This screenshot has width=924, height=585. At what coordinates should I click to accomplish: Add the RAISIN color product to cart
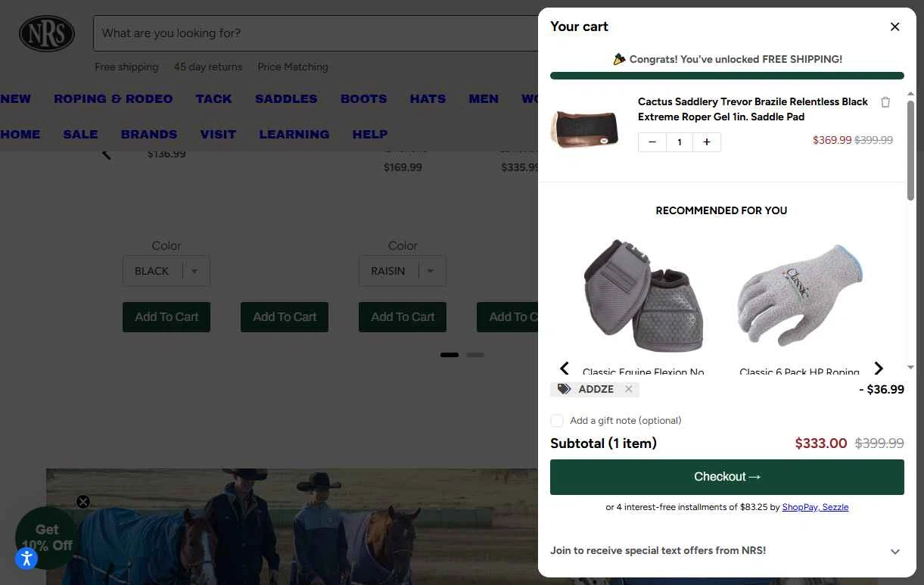403,317
